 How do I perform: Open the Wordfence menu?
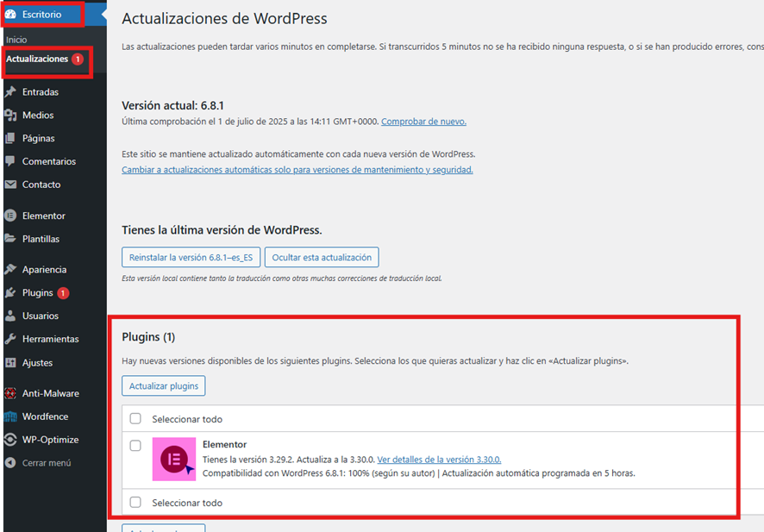pyautogui.click(x=46, y=416)
